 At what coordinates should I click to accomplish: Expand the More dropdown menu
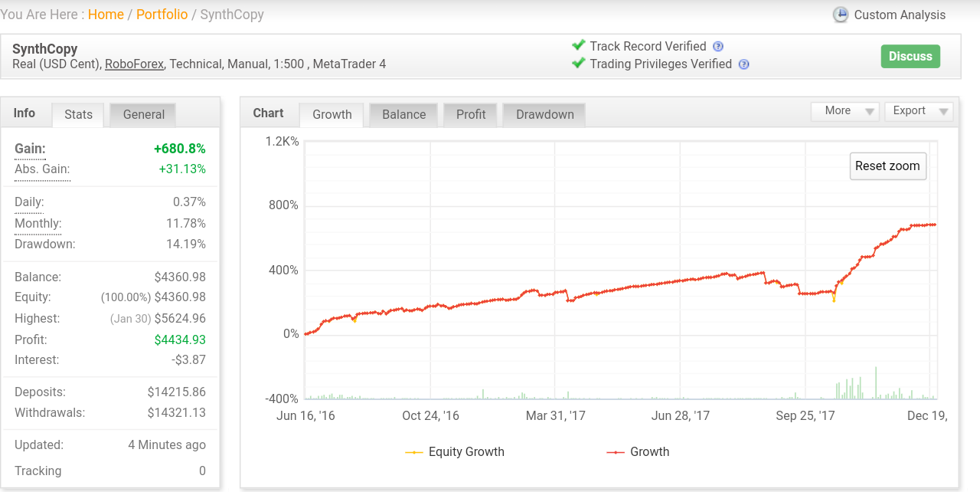(x=845, y=111)
